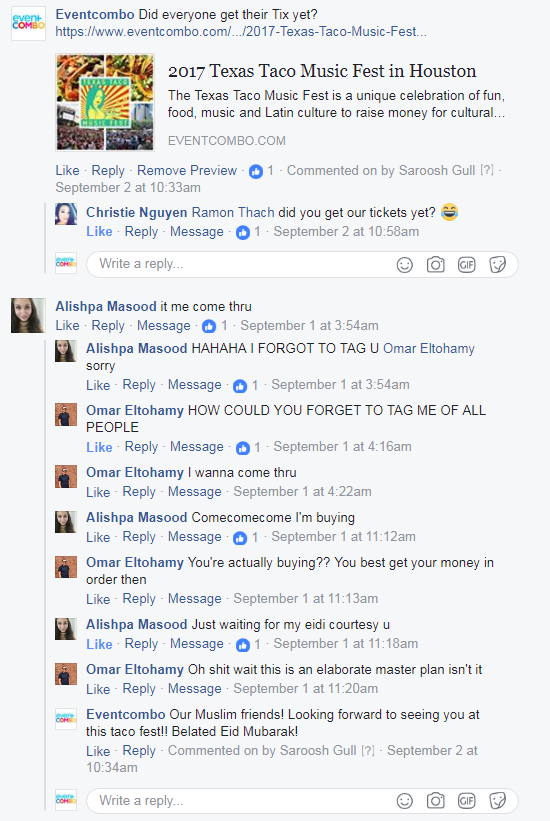Image resolution: width=550 pixels, height=821 pixels.
Task: Open the Texas Taco Music Fest thumbnail
Action: coord(105,102)
